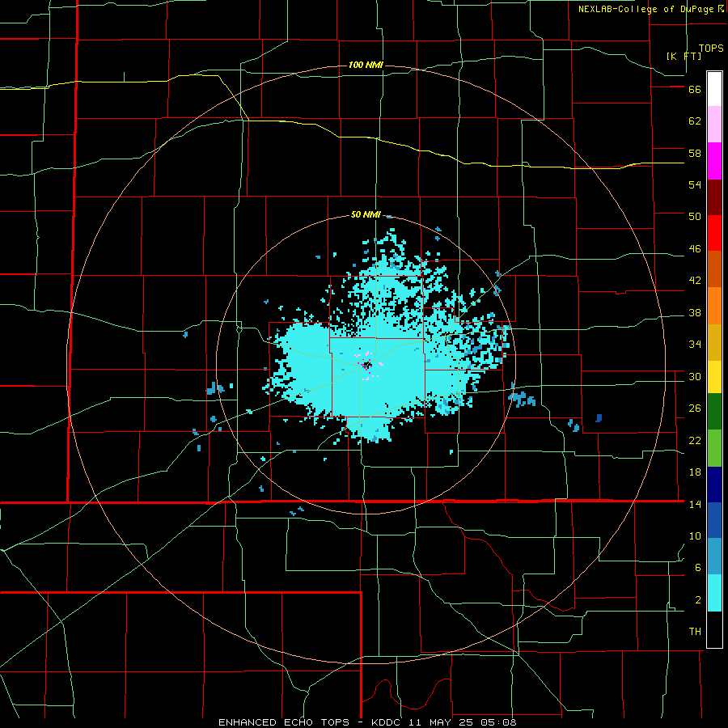The image size is (728, 728).
Task: Select the light pink legend swatch
Action: pyautogui.click(x=714, y=124)
